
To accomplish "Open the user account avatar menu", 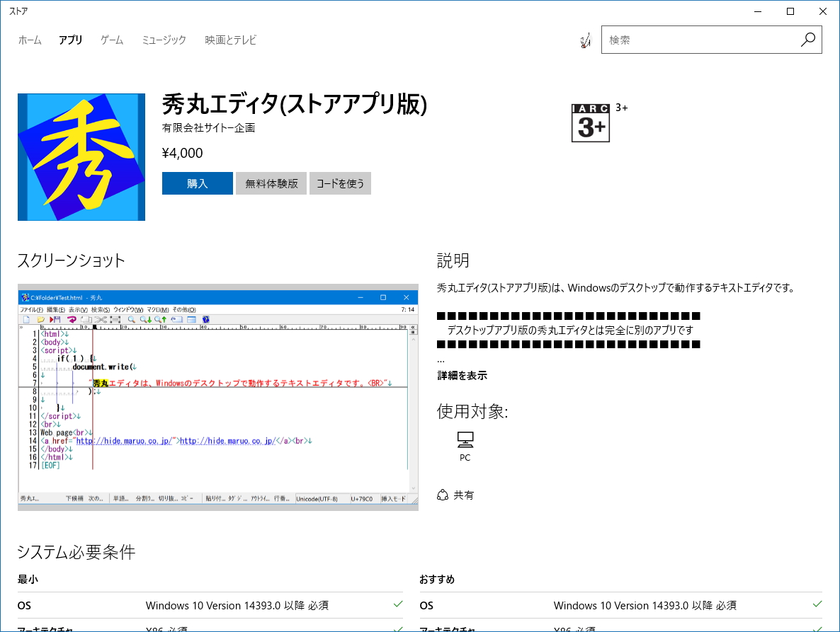I will pos(586,40).
